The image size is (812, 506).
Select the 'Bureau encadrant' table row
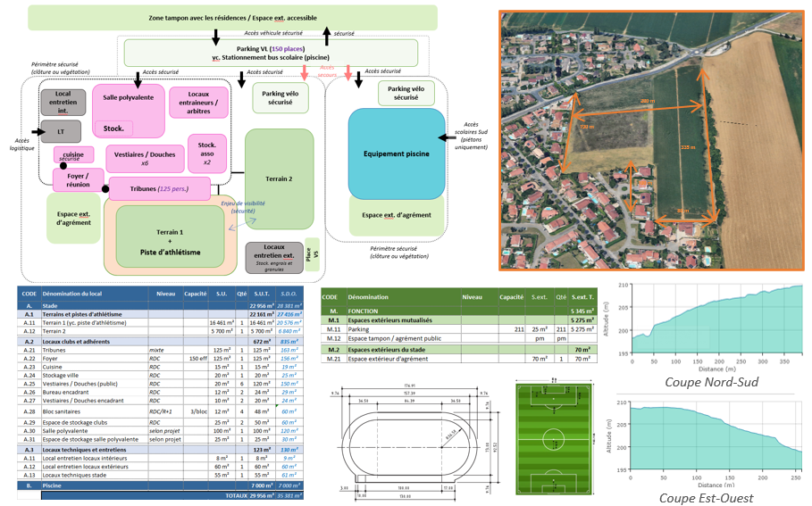pos(160,392)
